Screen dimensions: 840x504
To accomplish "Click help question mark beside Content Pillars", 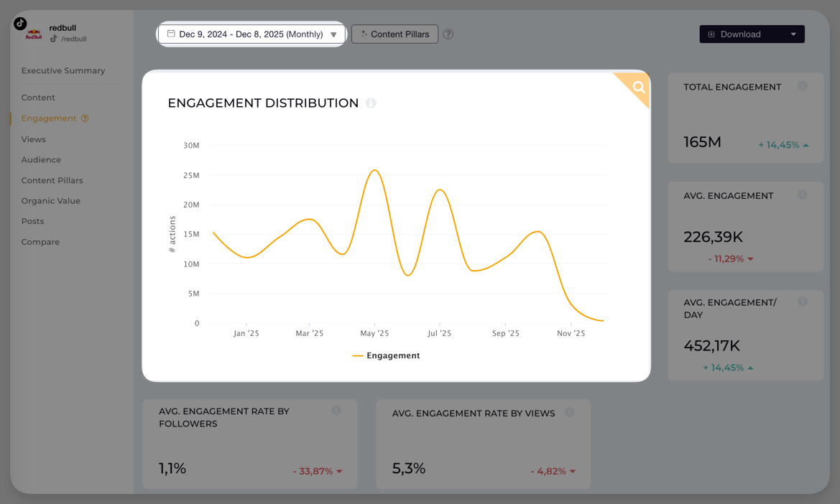I will coord(448,34).
